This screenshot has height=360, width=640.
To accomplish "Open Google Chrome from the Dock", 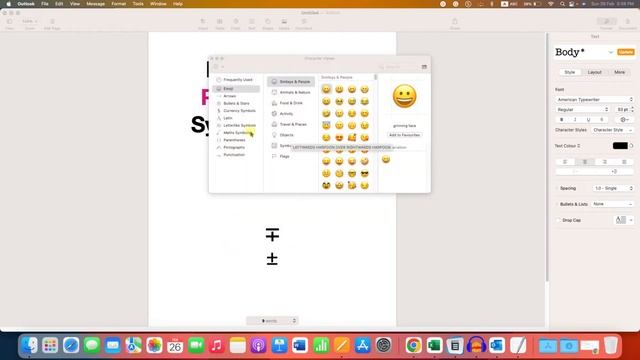I will click(413, 346).
